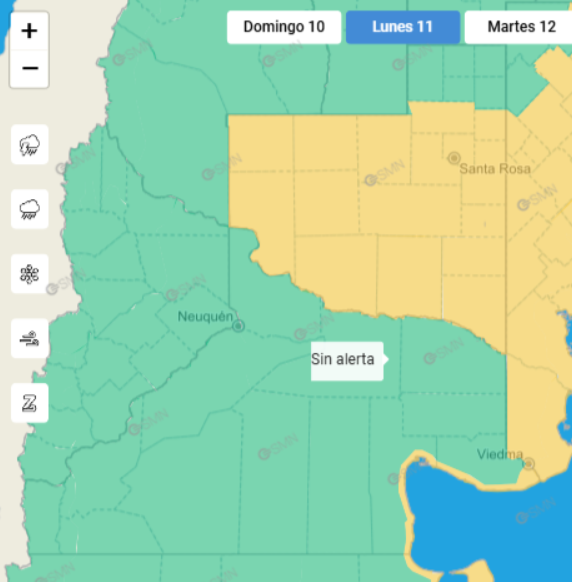Screen dimensions: 572x582
Task: Select the snow alert icon
Action: [x=30, y=274]
